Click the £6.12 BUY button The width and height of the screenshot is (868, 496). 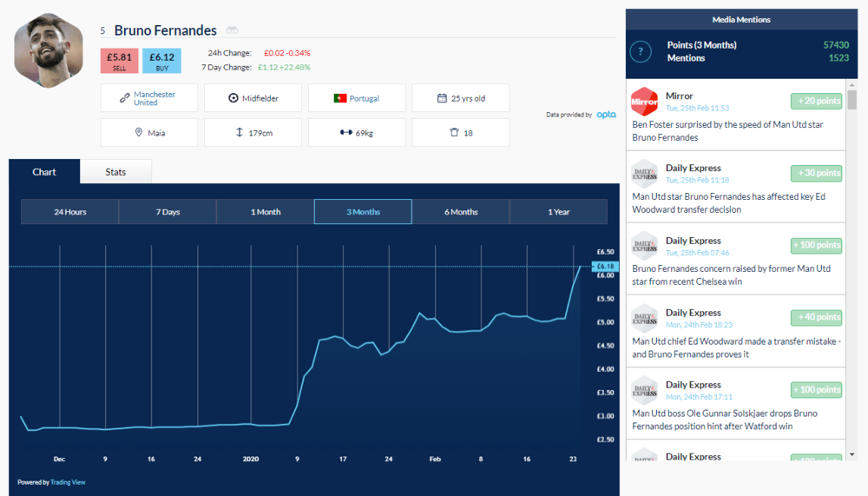[x=161, y=61]
